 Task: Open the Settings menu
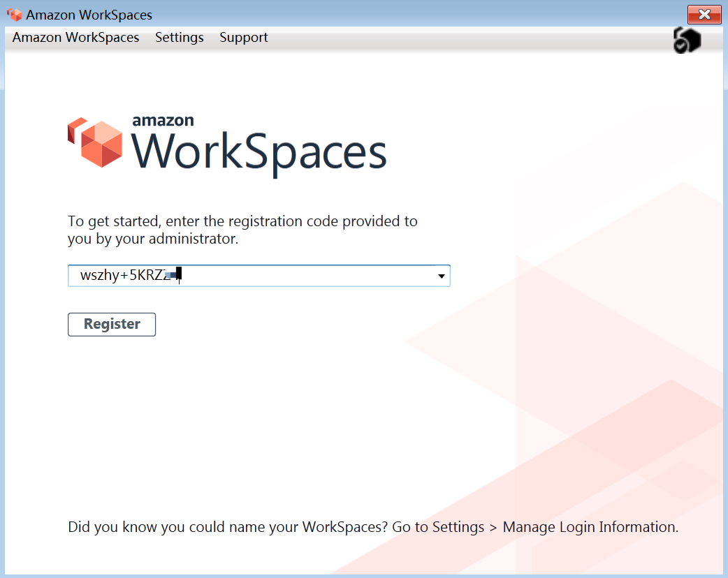(179, 38)
